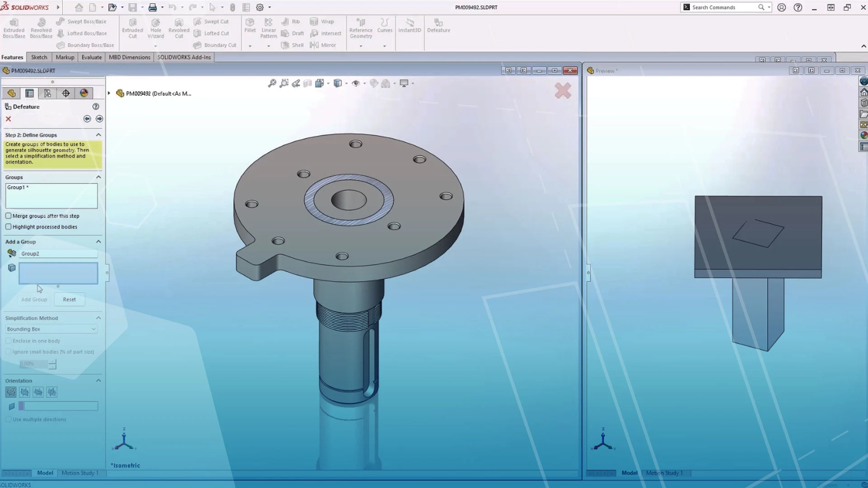The height and width of the screenshot is (488, 868).
Task: Click the Add Group button
Action: (x=34, y=300)
